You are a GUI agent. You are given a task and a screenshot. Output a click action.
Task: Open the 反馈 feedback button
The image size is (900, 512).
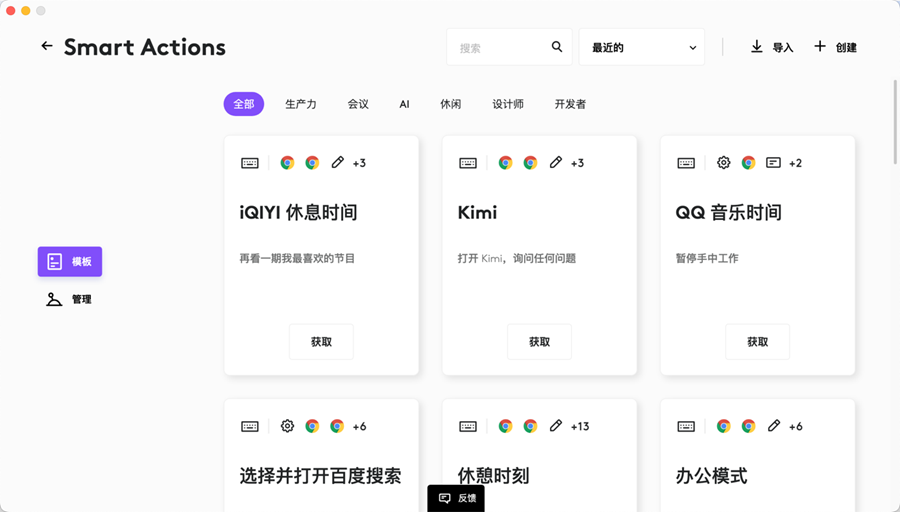click(456, 498)
